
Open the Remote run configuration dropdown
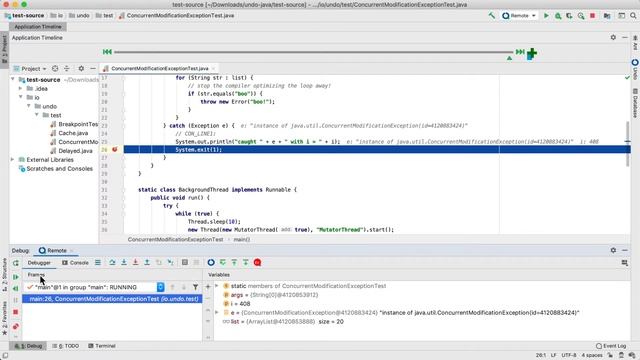click(x=519, y=16)
